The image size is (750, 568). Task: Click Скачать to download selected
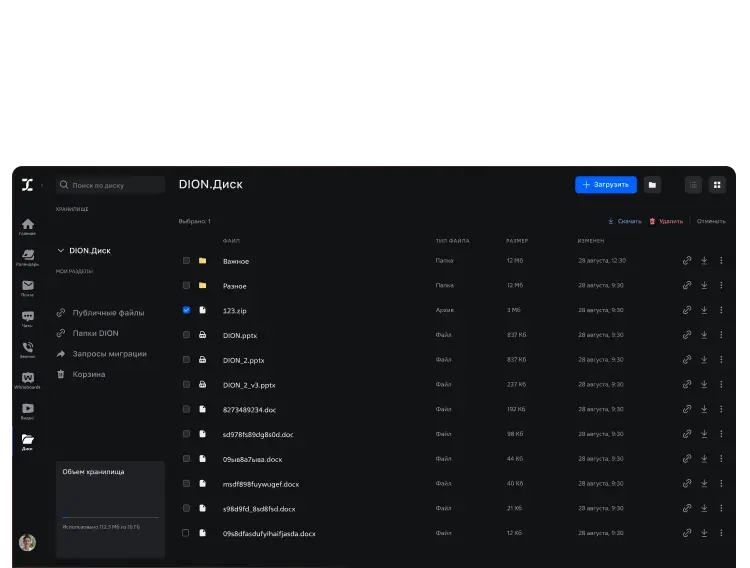click(625, 221)
